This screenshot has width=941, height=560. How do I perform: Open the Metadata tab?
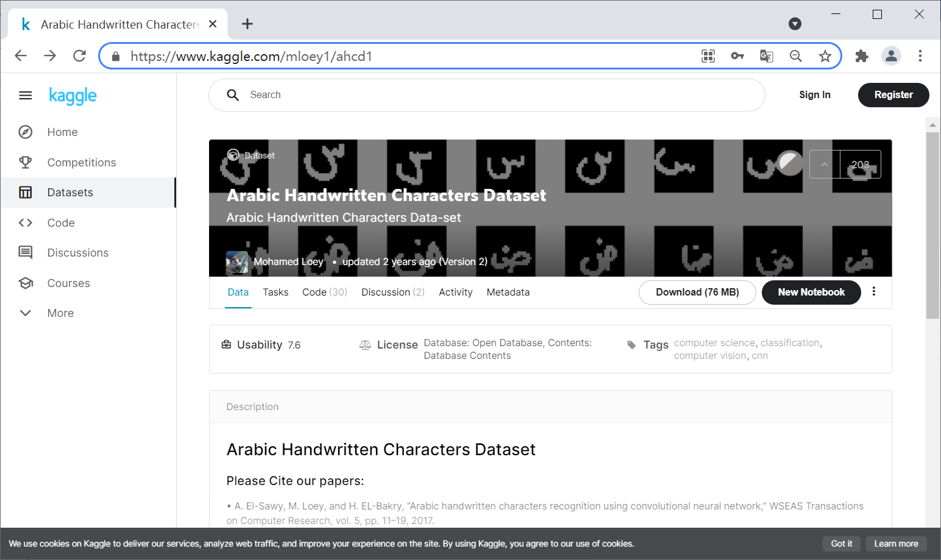click(508, 292)
